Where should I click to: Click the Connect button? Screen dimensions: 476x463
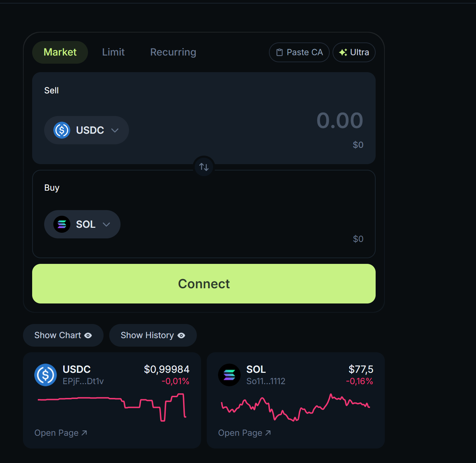tap(204, 284)
